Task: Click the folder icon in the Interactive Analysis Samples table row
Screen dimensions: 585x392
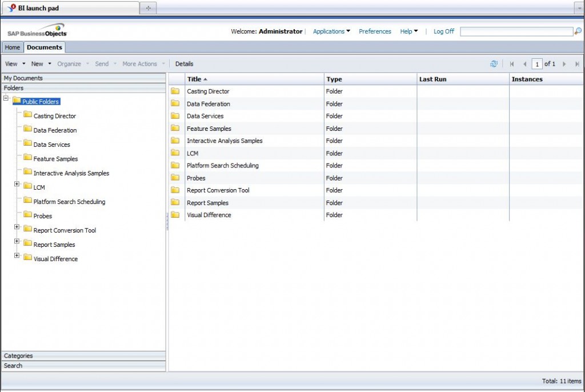Action: (x=175, y=141)
